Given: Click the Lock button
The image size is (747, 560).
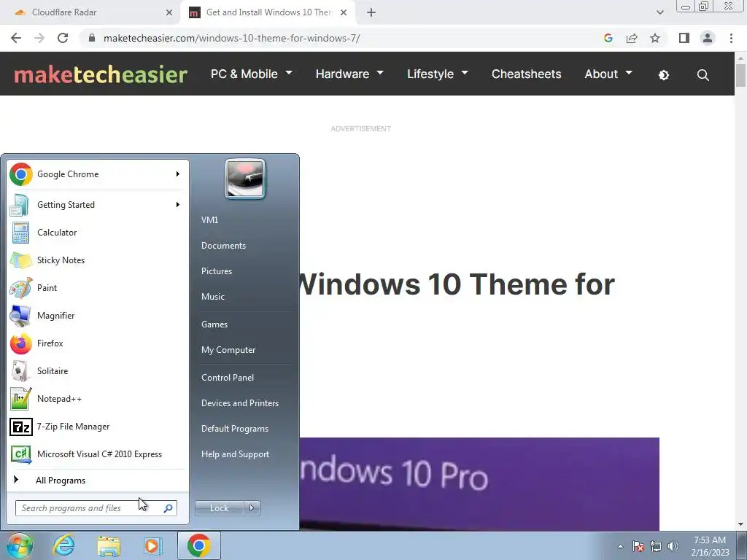Looking at the screenshot, I should click(x=219, y=508).
